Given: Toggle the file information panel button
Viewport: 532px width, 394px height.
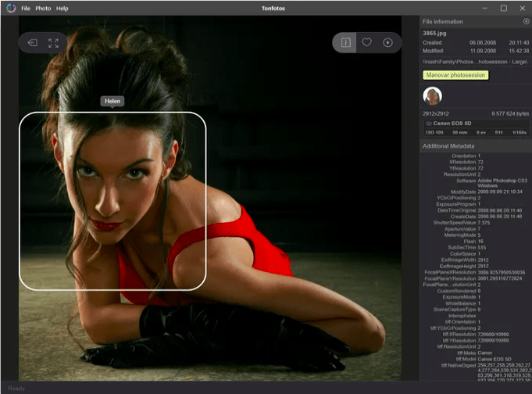Looking at the screenshot, I should 345,42.
